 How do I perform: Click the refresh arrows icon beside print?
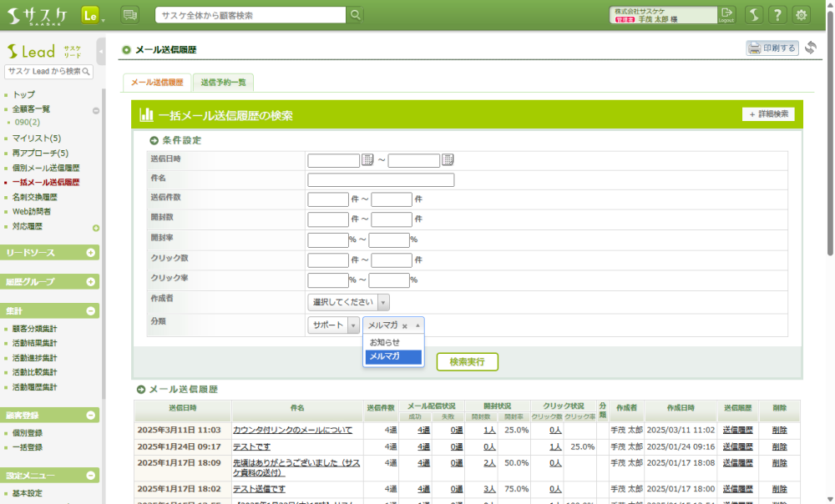pyautogui.click(x=811, y=48)
